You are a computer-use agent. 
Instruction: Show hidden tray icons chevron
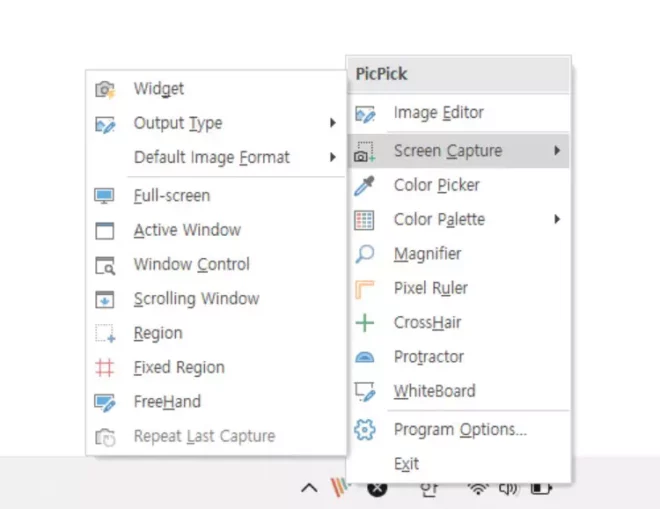click(309, 488)
